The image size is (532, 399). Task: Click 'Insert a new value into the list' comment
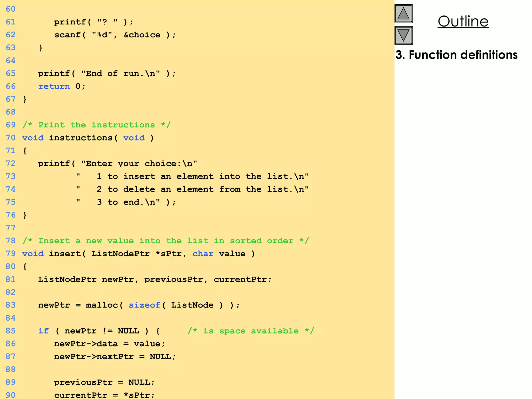(x=166, y=241)
